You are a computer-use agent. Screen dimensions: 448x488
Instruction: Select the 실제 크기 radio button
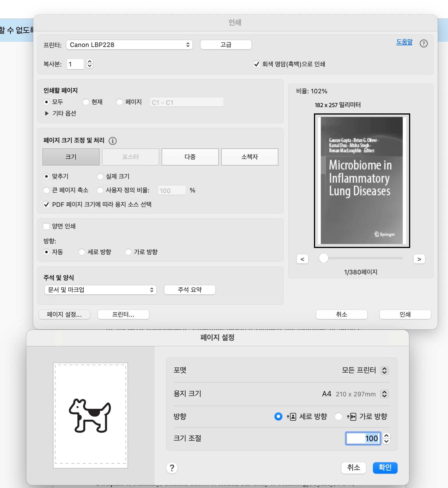[100, 176]
